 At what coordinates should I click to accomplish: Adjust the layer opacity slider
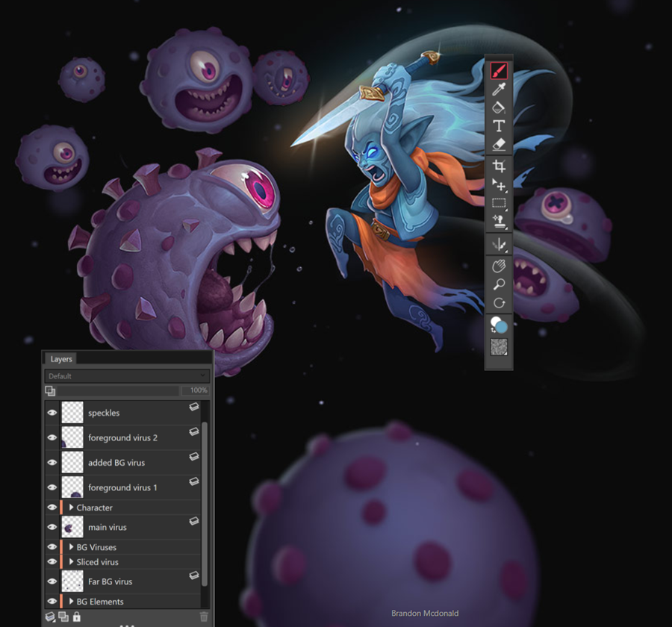tap(118, 390)
